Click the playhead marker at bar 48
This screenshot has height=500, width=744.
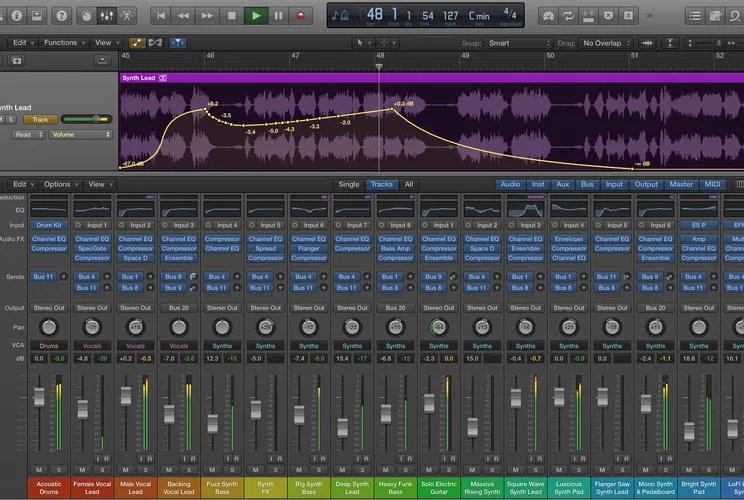point(379,67)
